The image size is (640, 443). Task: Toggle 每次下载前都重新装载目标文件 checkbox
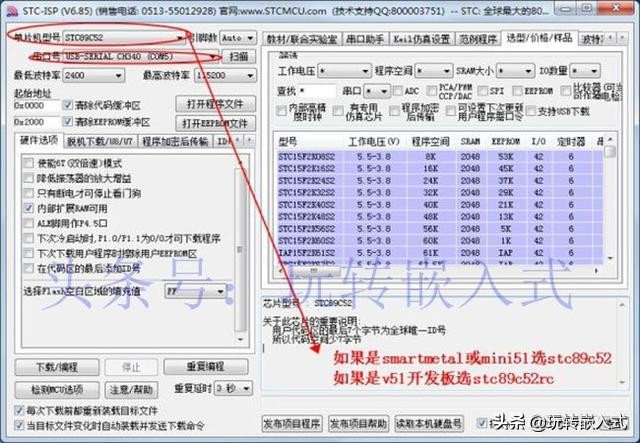pyautogui.click(x=19, y=410)
